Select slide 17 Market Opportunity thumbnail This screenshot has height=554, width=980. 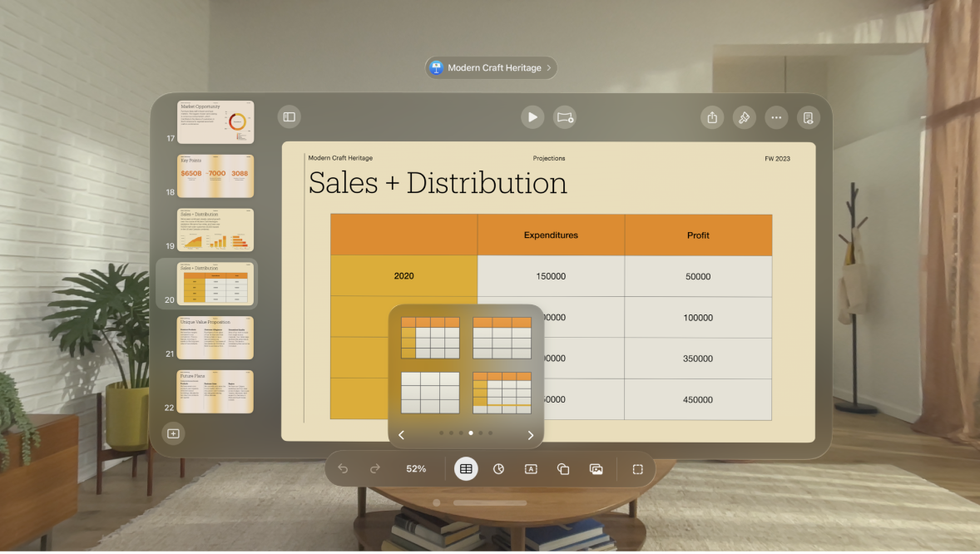[x=215, y=122]
